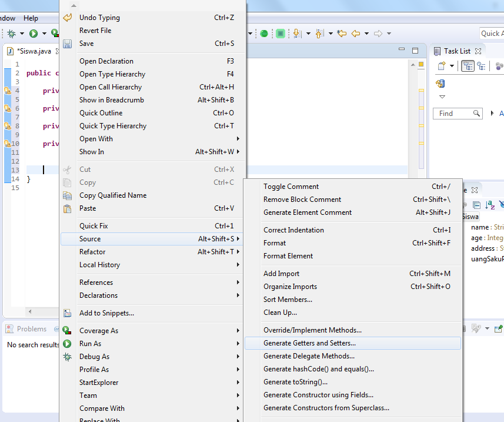Click the Last Edit Location icon
The image size is (504, 422).
pyautogui.click(x=342, y=34)
